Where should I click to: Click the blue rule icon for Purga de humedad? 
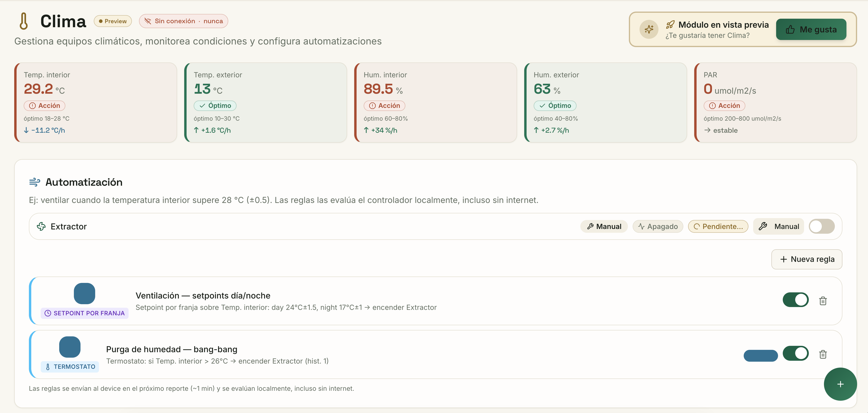click(x=70, y=347)
